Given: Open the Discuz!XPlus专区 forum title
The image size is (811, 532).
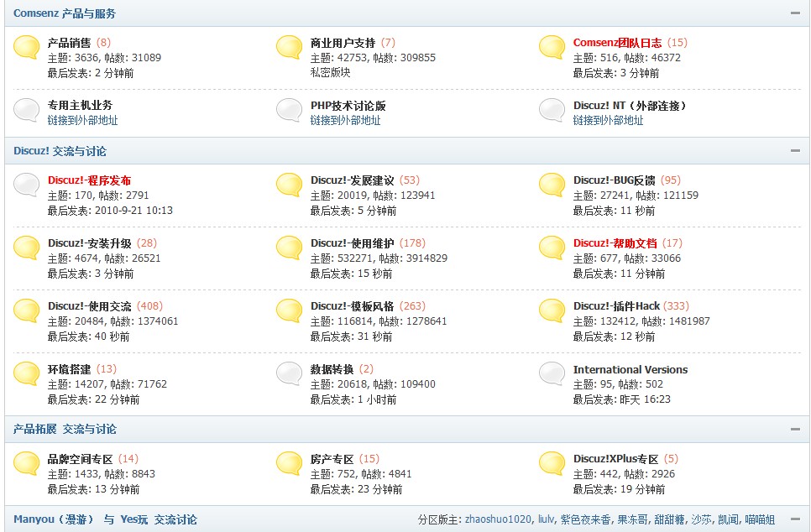Looking at the screenshot, I should (x=615, y=459).
